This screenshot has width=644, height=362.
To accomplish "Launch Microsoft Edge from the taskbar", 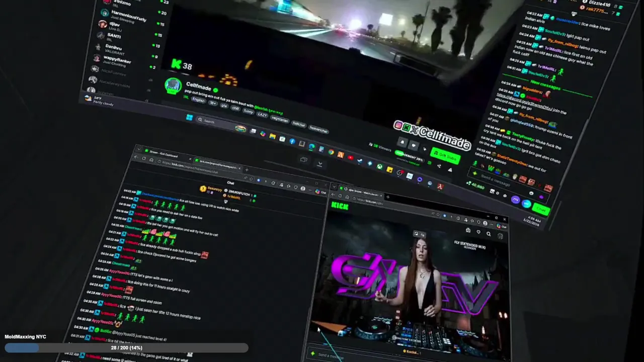I will 312,146.
